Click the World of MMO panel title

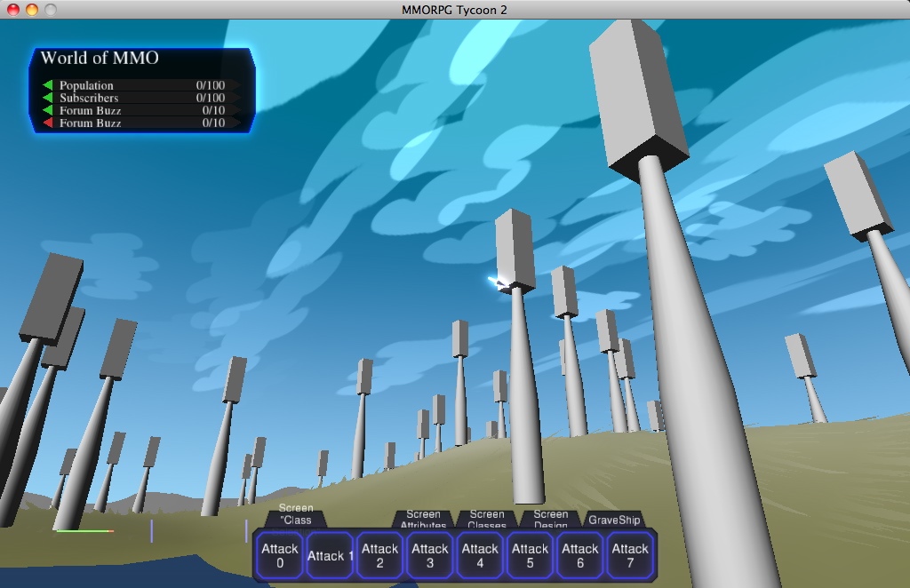100,58
